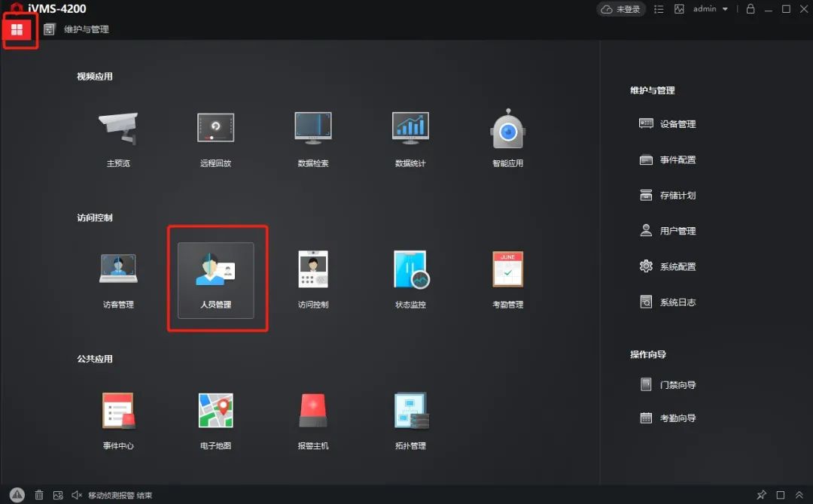Toggle the alarm sound mute icon

(x=77, y=495)
